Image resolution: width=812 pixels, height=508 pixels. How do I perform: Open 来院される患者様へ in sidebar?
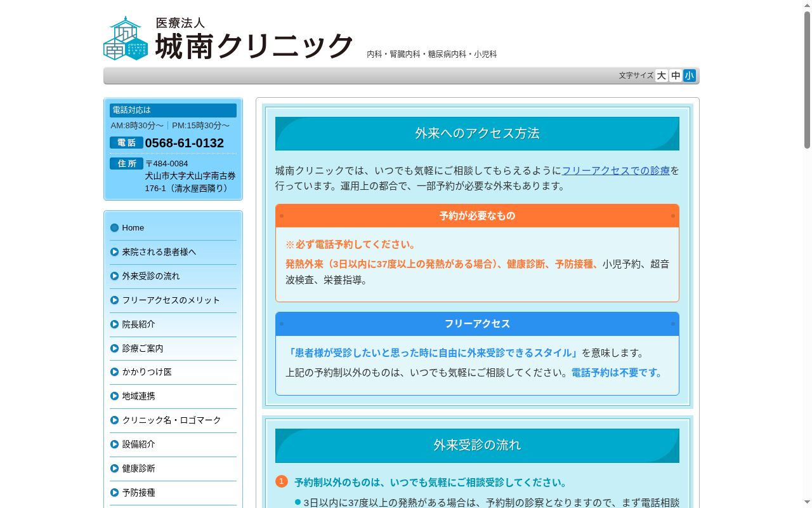click(173, 252)
